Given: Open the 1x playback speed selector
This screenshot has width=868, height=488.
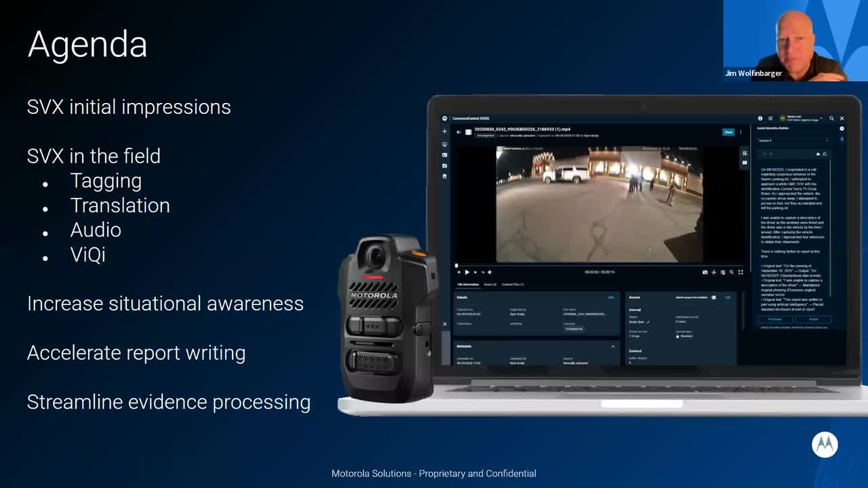Looking at the screenshot, I should tap(482, 272).
